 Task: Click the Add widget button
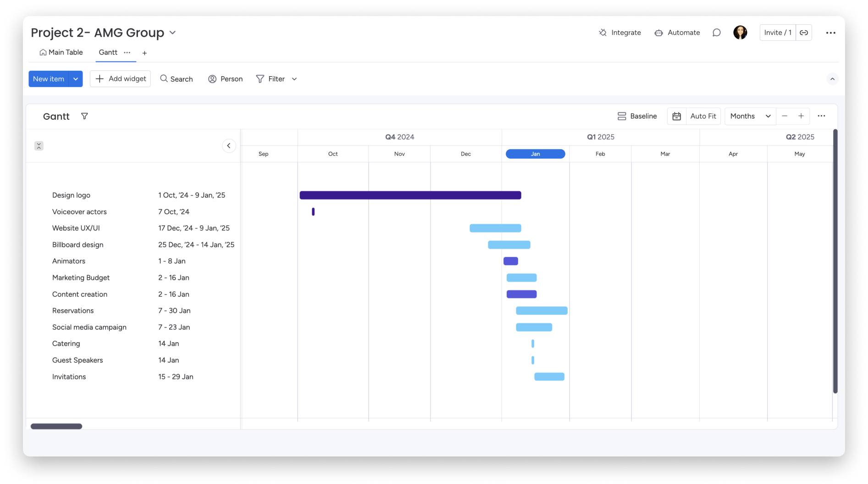pyautogui.click(x=120, y=79)
